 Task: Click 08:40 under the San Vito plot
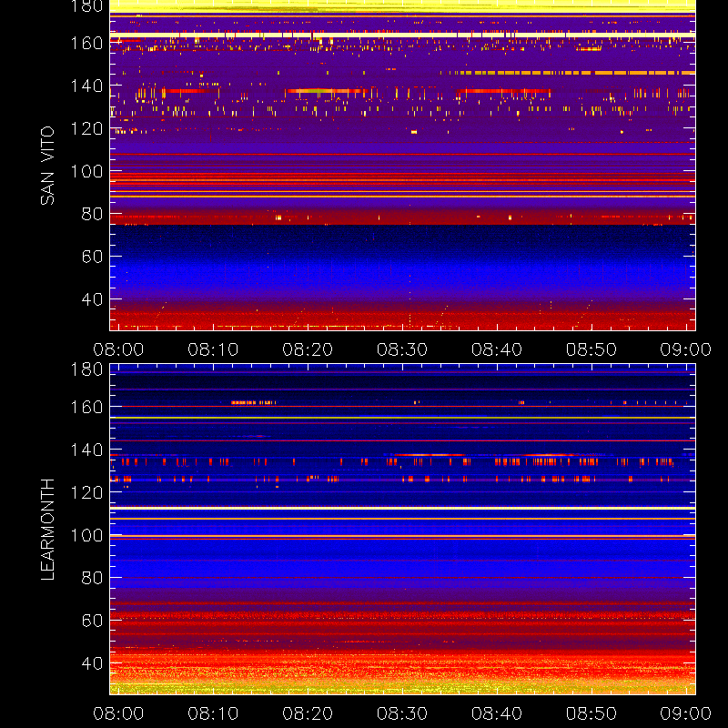point(497,349)
